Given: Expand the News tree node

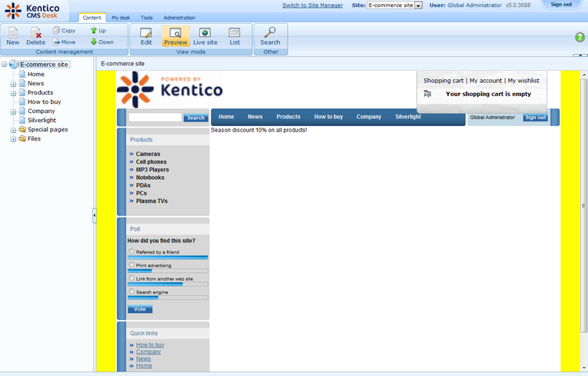Looking at the screenshot, I should click(13, 85).
